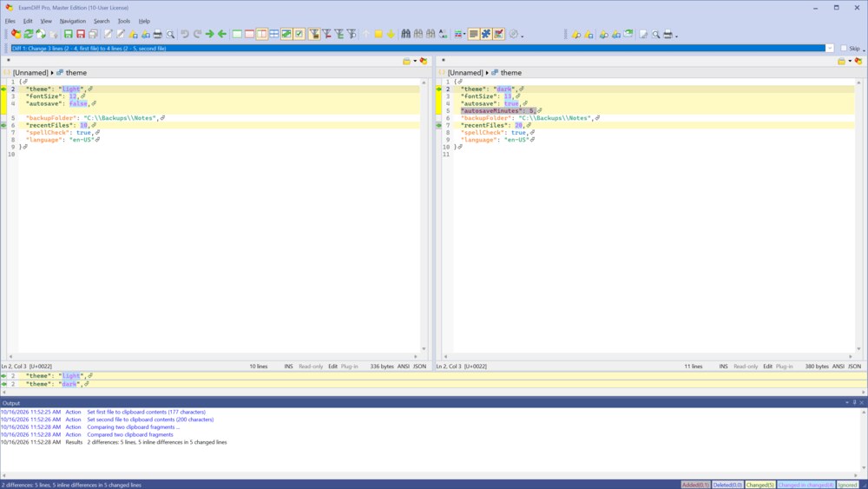Viewport: 868px width, 489px height.
Task: Toggle the checkmark view button
Action: [x=299, y=35]
